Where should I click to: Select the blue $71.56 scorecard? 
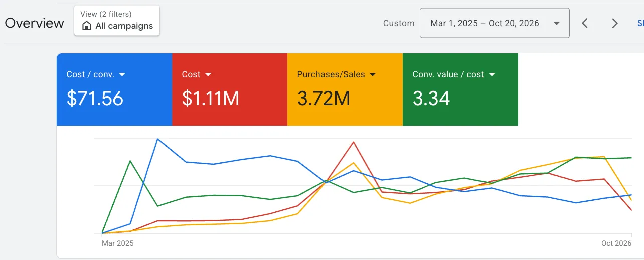tap(114, 89)
